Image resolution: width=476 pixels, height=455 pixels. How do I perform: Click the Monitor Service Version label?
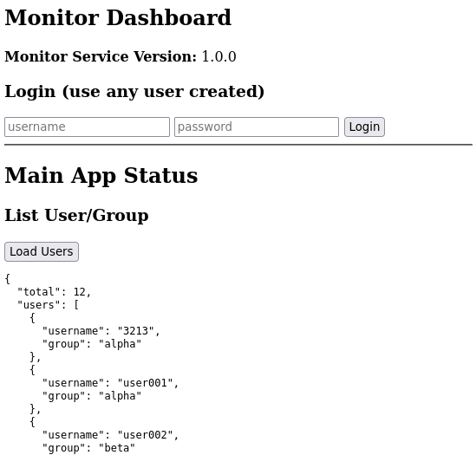coord(101,56)
